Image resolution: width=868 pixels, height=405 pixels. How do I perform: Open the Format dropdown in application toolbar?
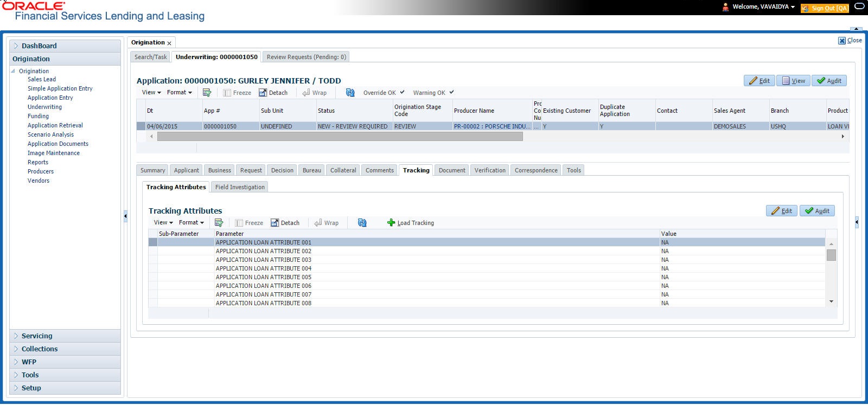180,93
